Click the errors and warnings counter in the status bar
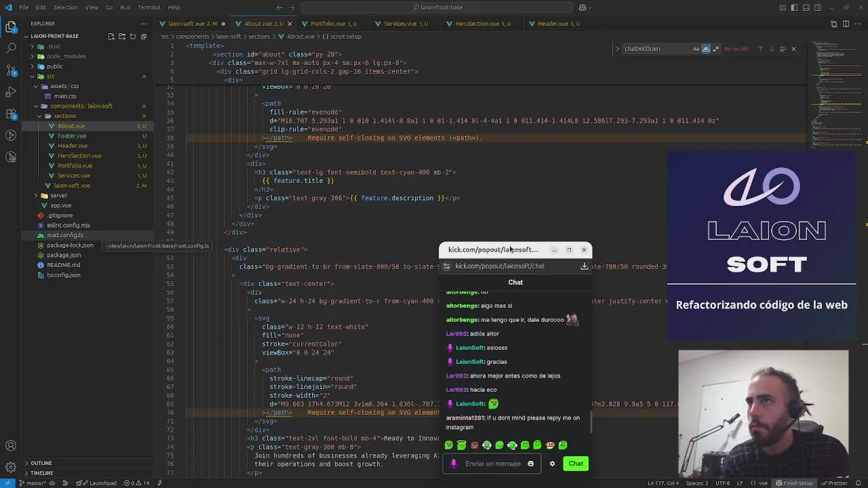The image size is (868, 488). pos(136,483)
